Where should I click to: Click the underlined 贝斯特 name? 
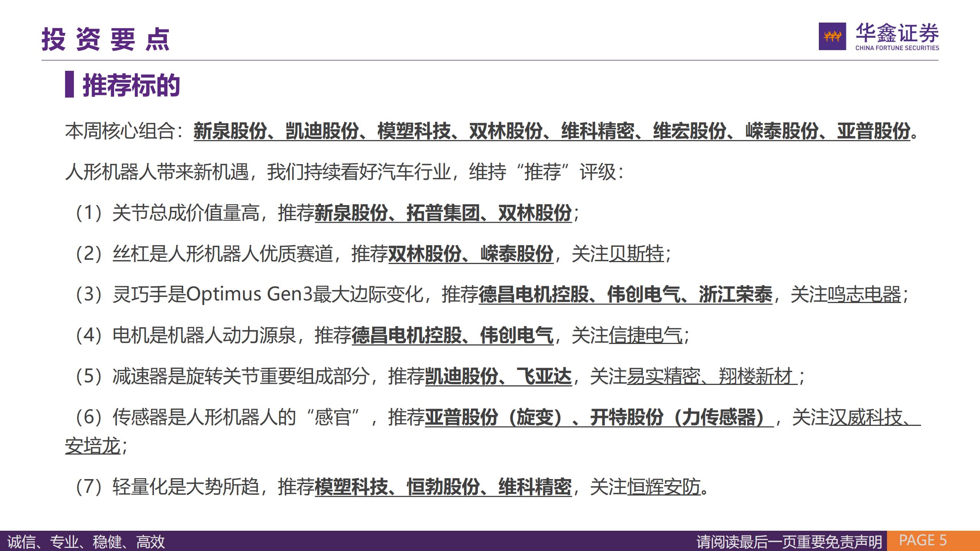(x=636, y=254)
